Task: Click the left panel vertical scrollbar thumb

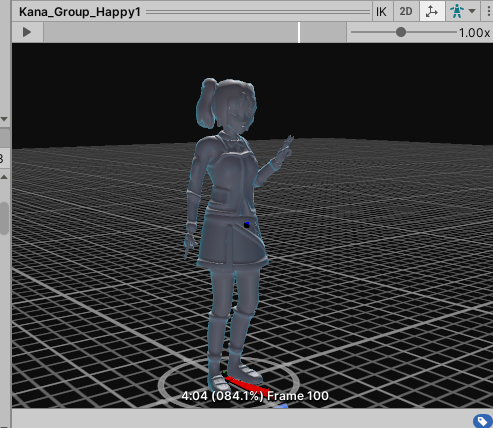Action: point(4,218)
